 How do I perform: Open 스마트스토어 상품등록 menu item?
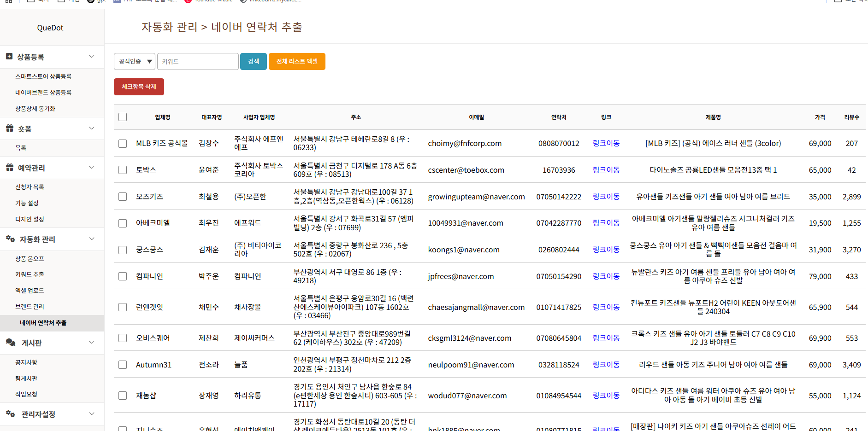click(x=43, y=76)
